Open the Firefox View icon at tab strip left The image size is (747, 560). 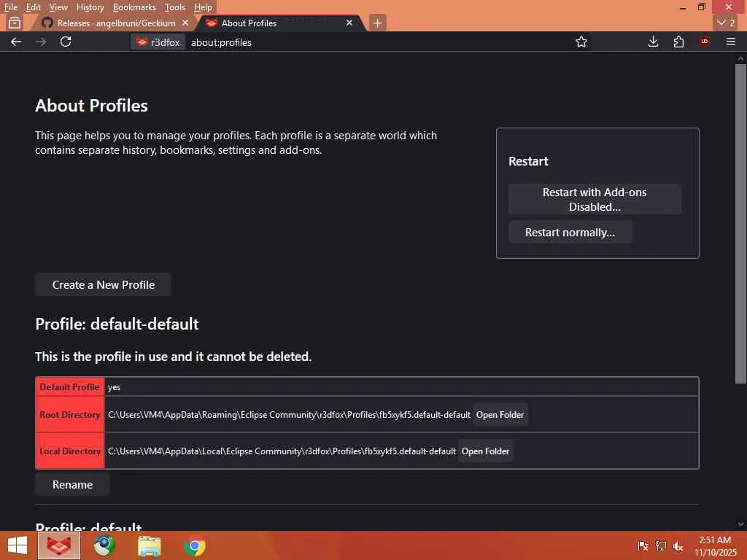pos(15,23)
